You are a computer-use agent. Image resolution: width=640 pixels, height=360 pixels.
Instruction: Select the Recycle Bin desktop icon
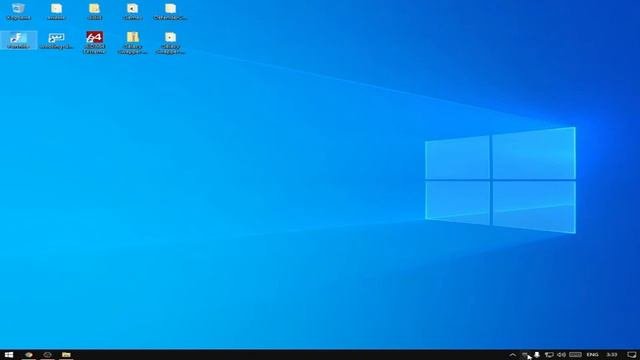coord(18,11)
